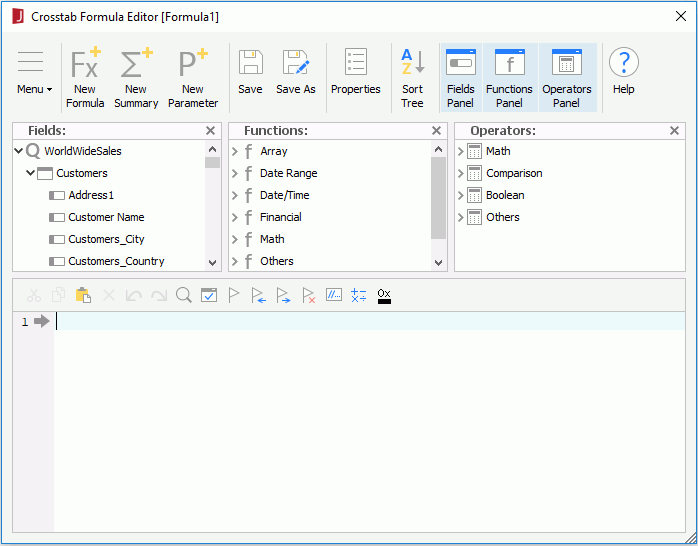
Task: Click Functions list scroll up arrow
Action: pyautogui.click(x=438, y=149)
